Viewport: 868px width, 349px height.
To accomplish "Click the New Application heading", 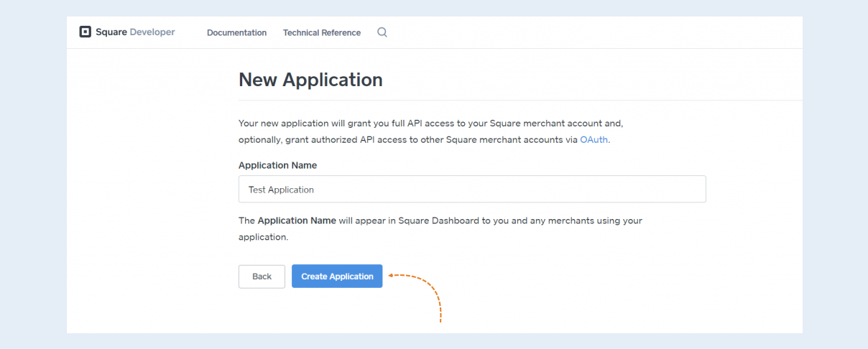I will coord(310,80).
